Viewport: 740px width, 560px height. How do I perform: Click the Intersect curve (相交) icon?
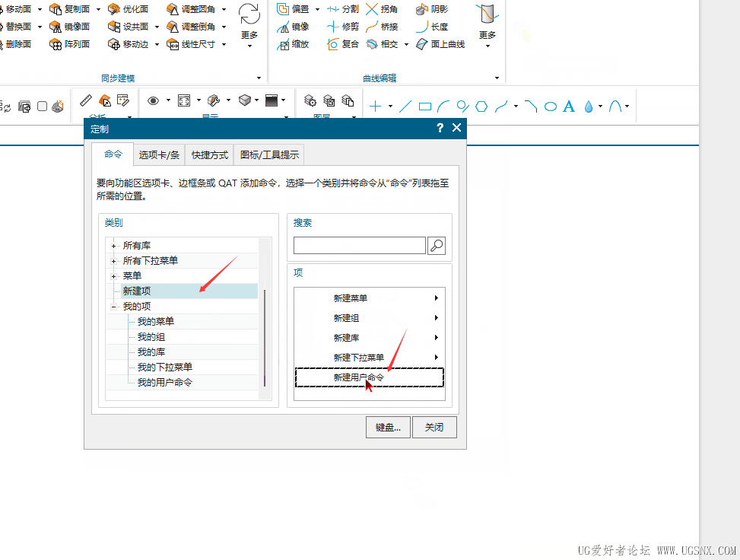(373, 44)
